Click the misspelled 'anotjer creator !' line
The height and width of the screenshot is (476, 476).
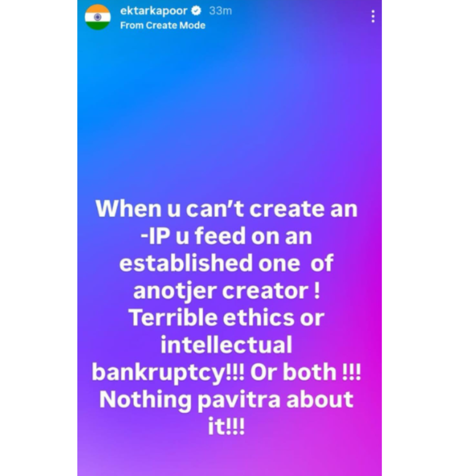pyautogui.click(x=227, y=291)
